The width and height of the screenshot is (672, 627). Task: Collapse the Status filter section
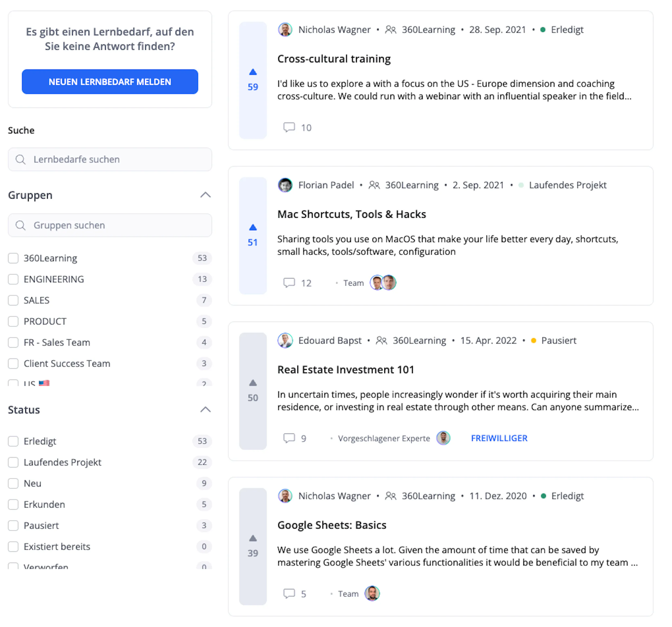click(205, 410)
